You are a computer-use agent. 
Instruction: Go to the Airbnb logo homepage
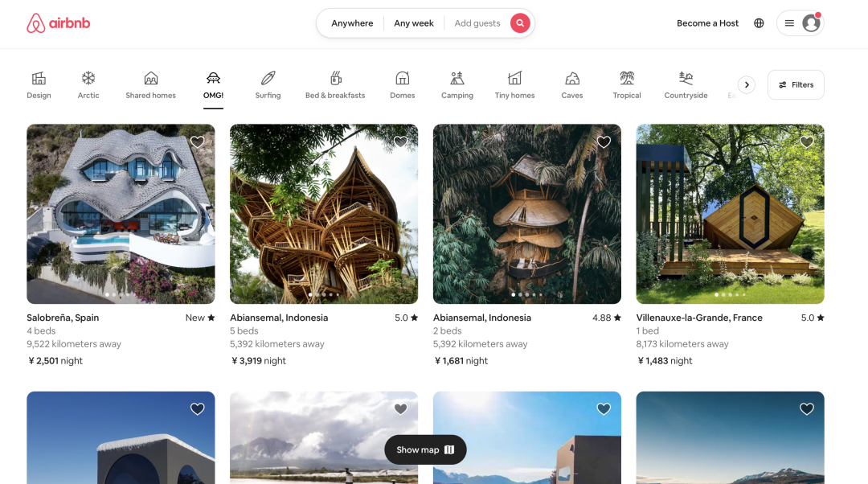tap(58, 23)
